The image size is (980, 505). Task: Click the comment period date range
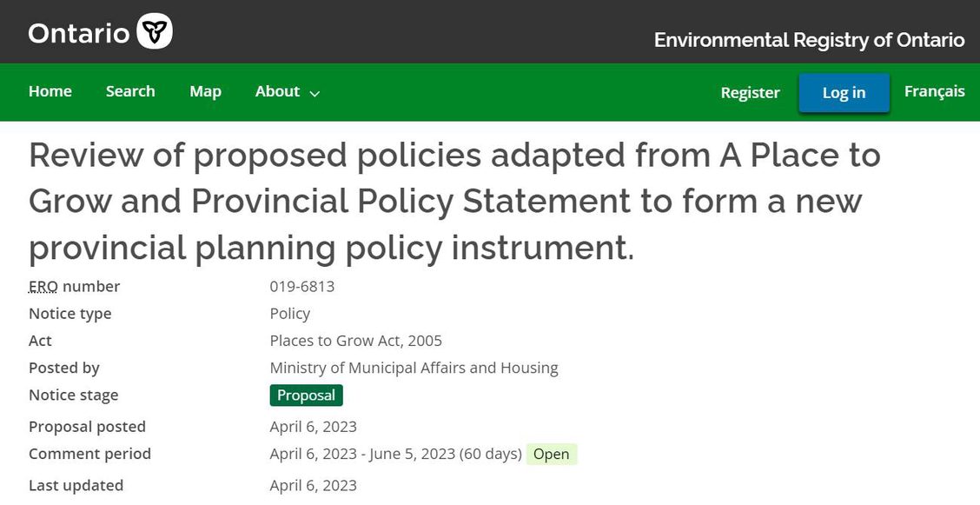click(395, 454)
